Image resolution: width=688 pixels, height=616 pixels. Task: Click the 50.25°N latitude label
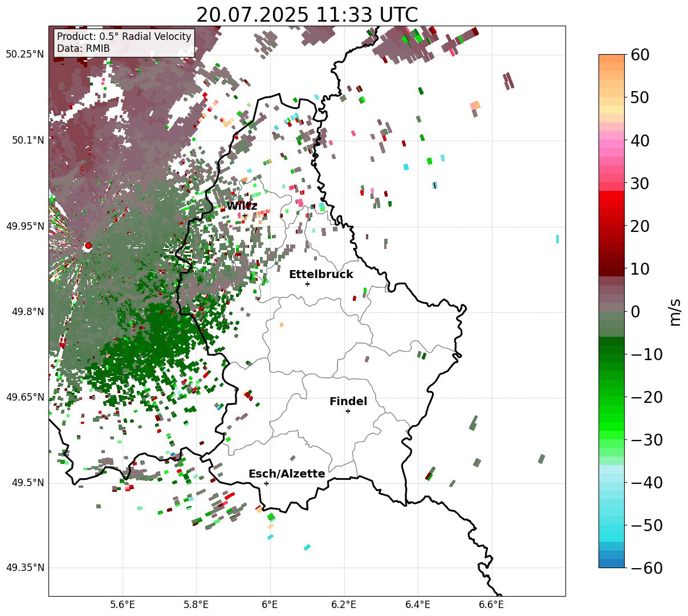tap(25, 55)
